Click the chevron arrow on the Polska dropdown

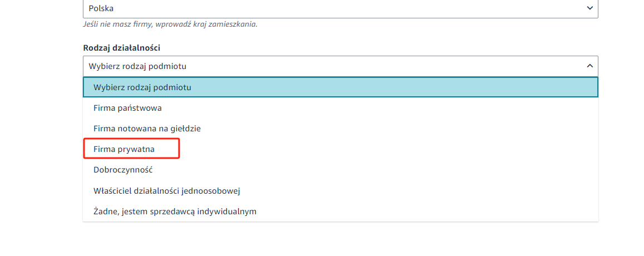click(x=589, y=8)
